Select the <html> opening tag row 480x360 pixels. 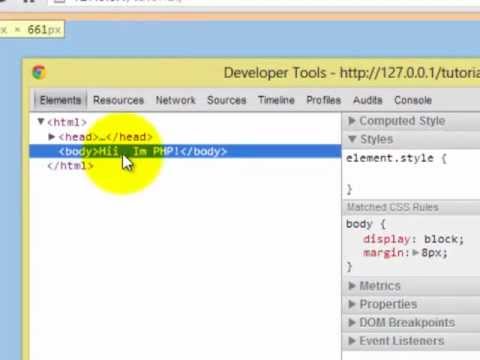click(185, 122)
